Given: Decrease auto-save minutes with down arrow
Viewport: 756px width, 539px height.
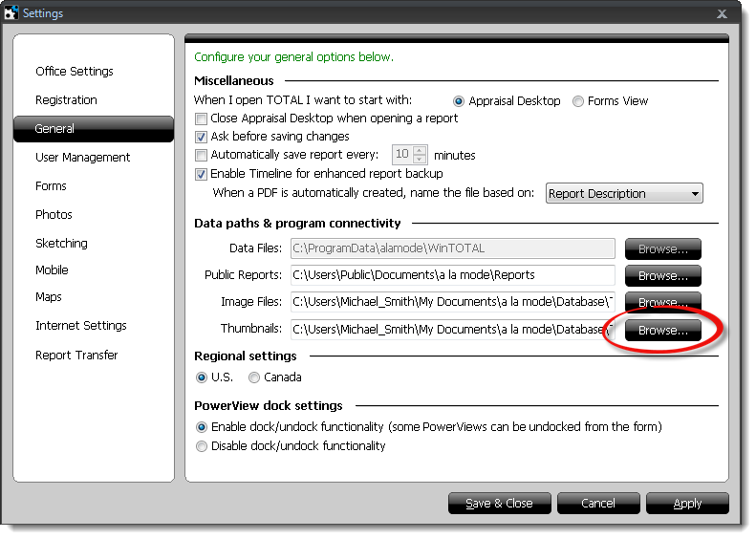Looking at the screenshot, I should click(x=420, y=159).
